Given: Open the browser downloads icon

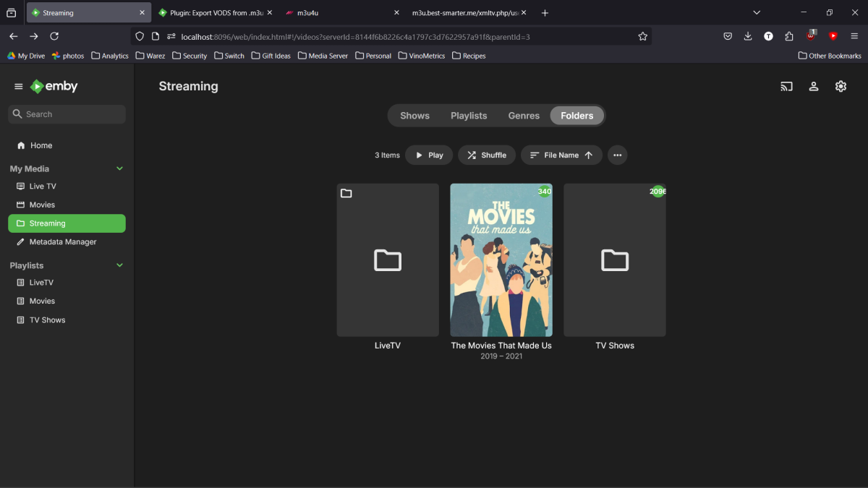Looking at the screenshot, I should click(x=748, y=36).
